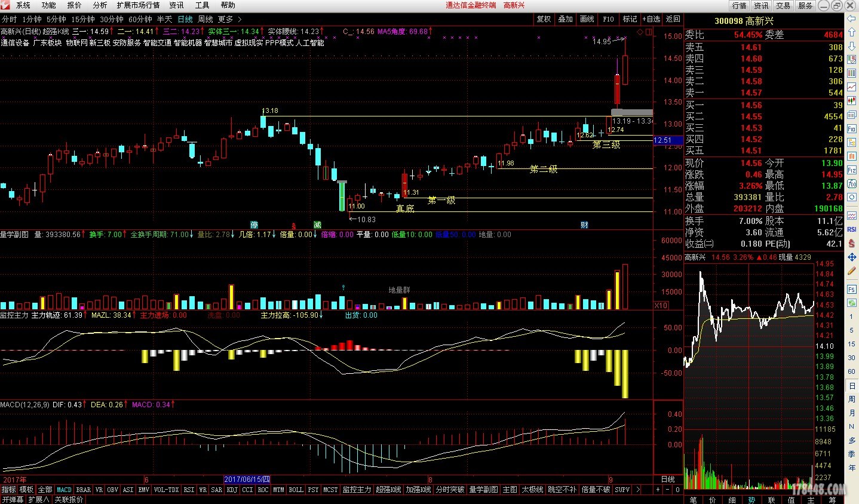
Task: Open the 报价 menu
Action: pos(74,5)
